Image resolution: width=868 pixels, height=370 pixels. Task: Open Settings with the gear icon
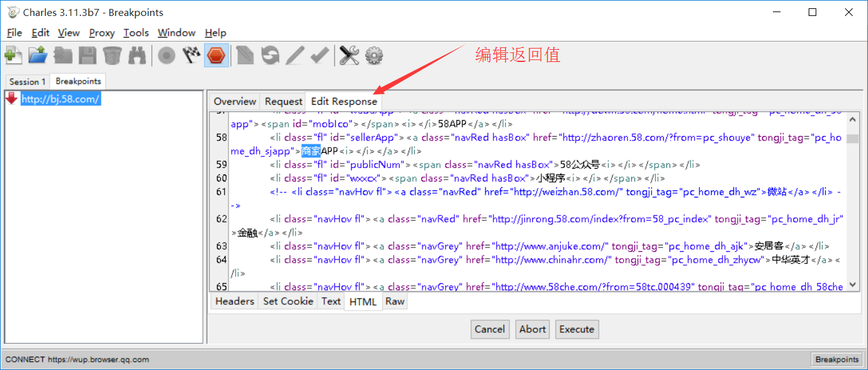374,56
